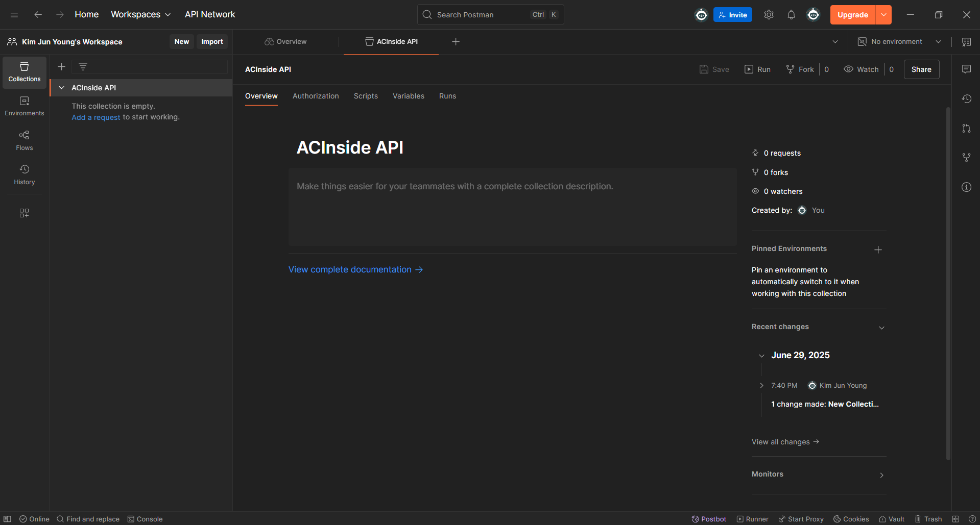This screenshot has width=980, height=525.
Task: Open Collections sidebar panel
Action: 25,72
